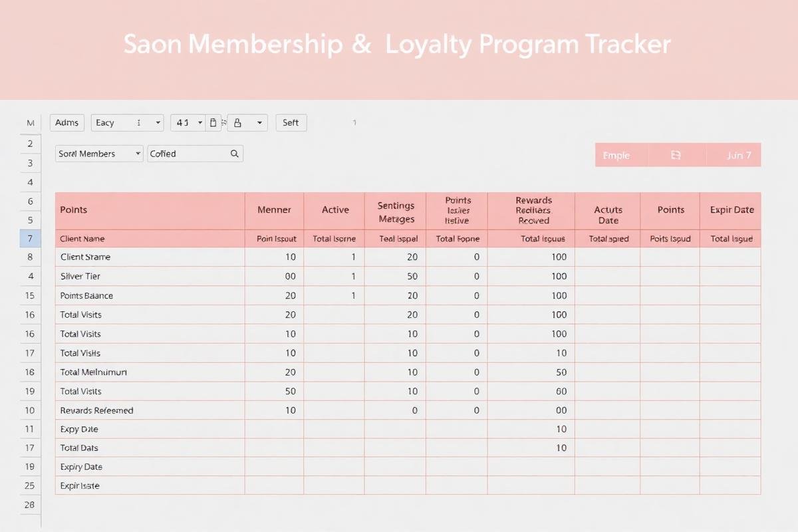
Task: Select the highlighted row header 7
Action: (x=30, y=238)
